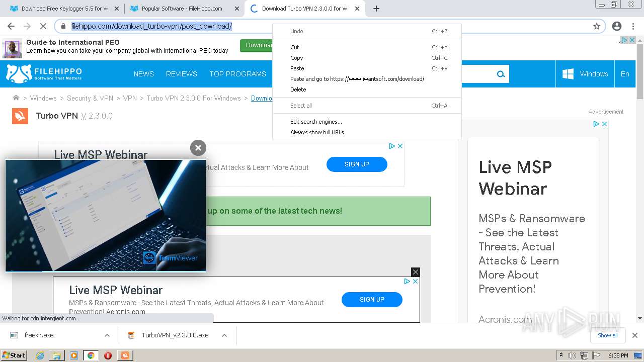Open the media player taskbar icon
644x362 pixels.
coord(74,355)
